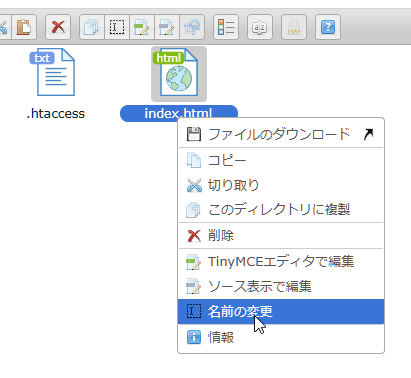Click the green TinyMCE edit toolbar icon
411x378 pixels.
pos(142,27)
